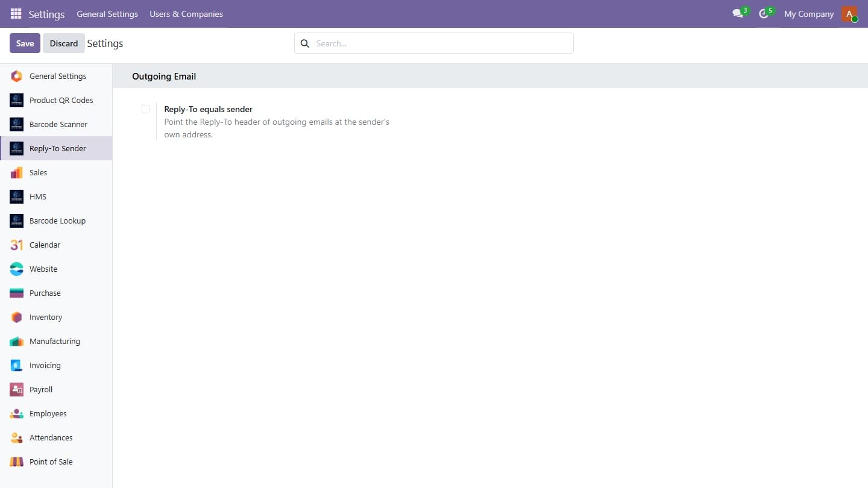Discard the settings changes

coord(64,43)
